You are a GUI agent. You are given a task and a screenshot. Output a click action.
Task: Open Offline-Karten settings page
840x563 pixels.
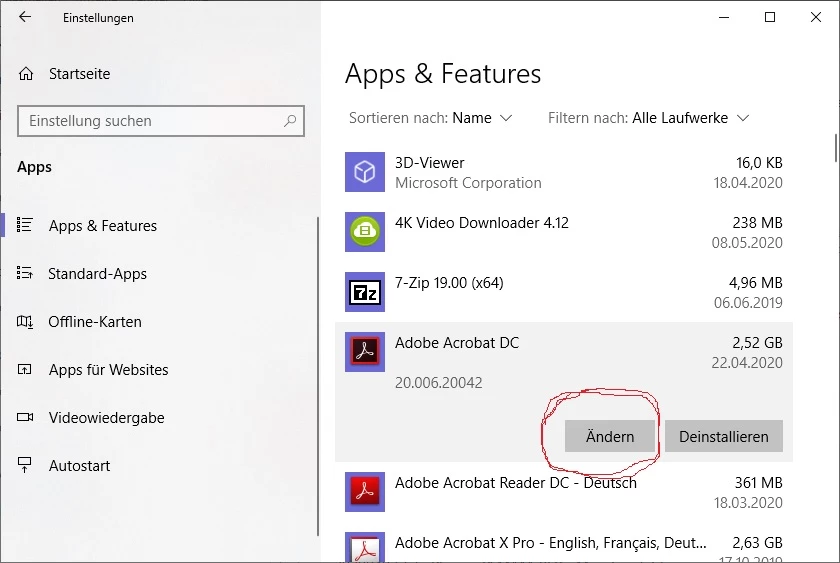point(95,322)
